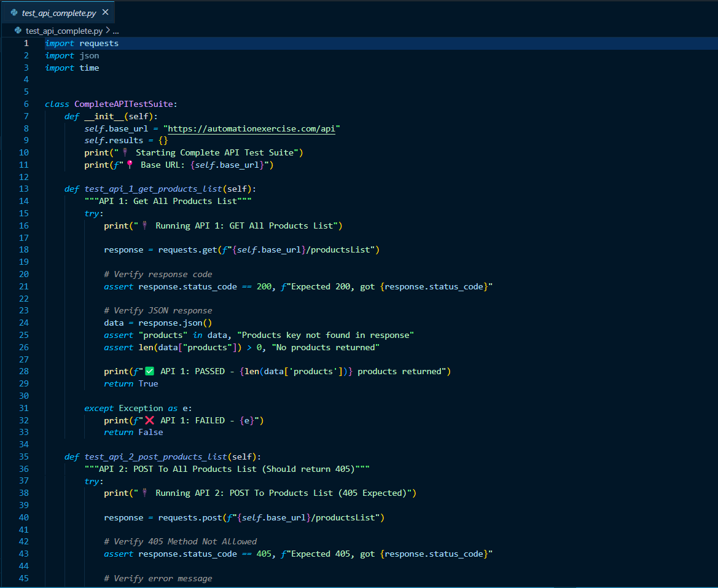The height and width of the screenshot is (588, 718).
Task: Click the test_api_1_get_products_list method name
Action: tap(153, 189)
